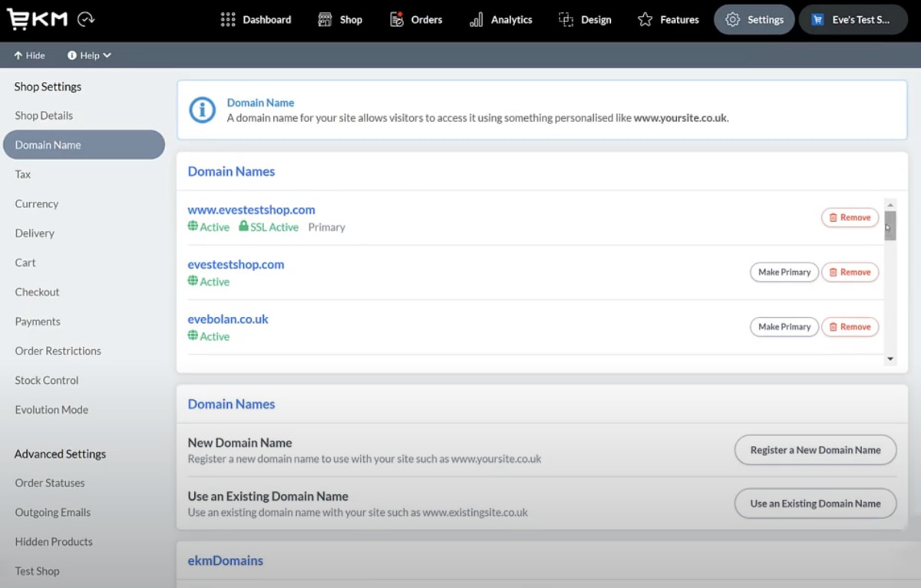Select Evolution Mode in sidebar
The image size is (921, 588).
click(x=51, y=410)
